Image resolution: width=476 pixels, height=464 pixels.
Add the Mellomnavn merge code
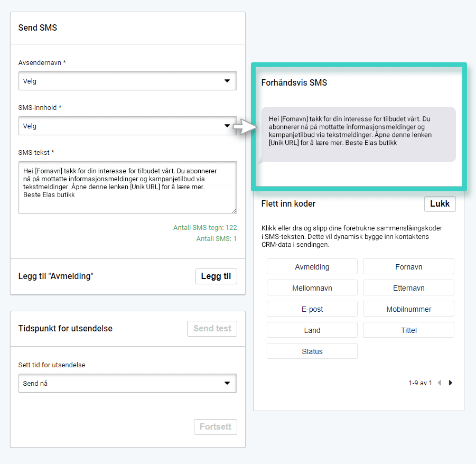click(x=312, y=288)
